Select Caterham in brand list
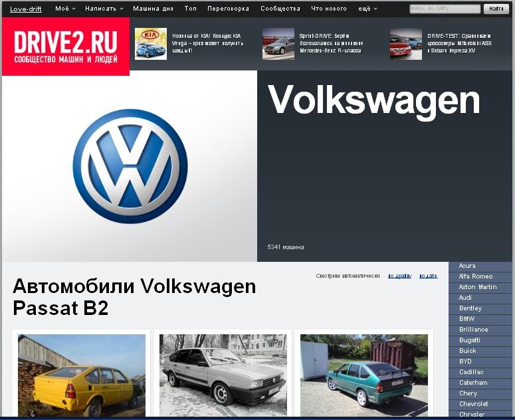The width and height of the screenshot is (515, 420). tap(473, 383)
